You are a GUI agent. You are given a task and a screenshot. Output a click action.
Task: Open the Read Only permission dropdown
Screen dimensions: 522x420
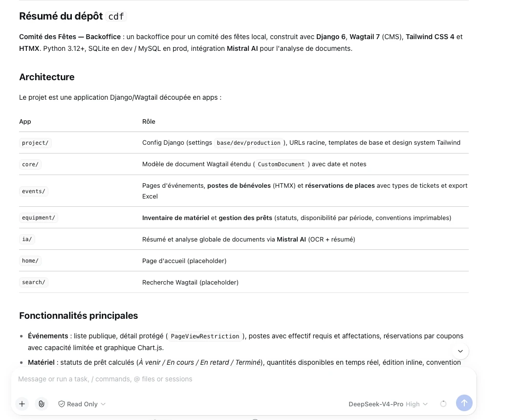point(82,404)
